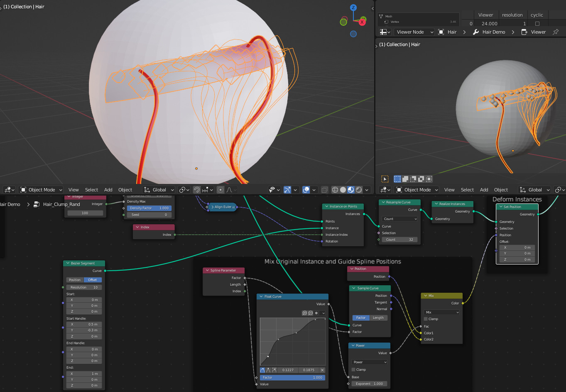Open the spreadsheet editor type menu
This screenshot has height=392, width=566.
(x=385, y=32)
